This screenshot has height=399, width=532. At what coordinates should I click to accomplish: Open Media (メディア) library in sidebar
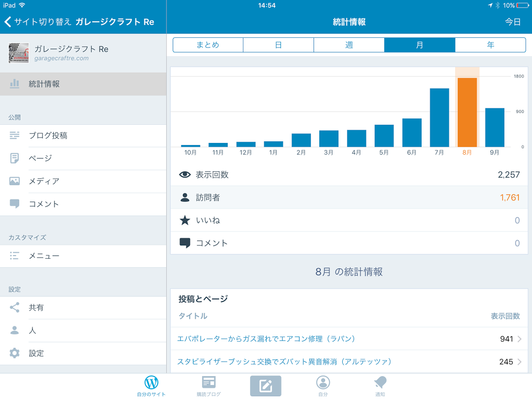pyautogui.click(x=44, y=181)
